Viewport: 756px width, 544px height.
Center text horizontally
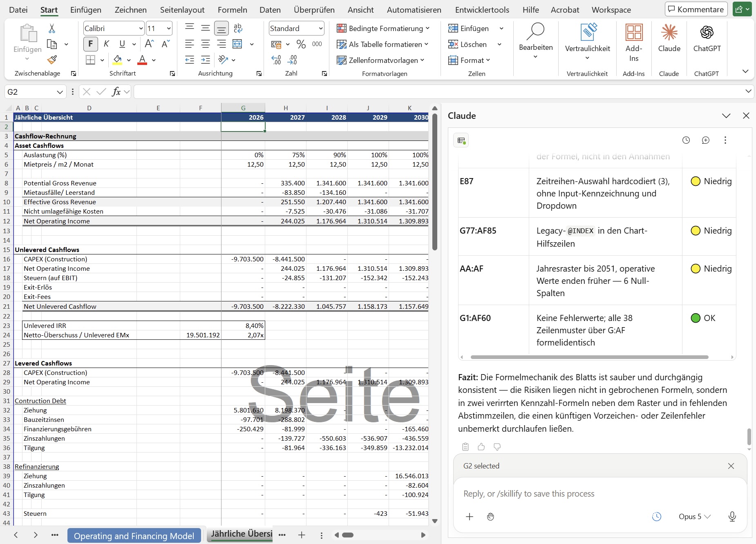pyautogui.click(x=205, y=44)
